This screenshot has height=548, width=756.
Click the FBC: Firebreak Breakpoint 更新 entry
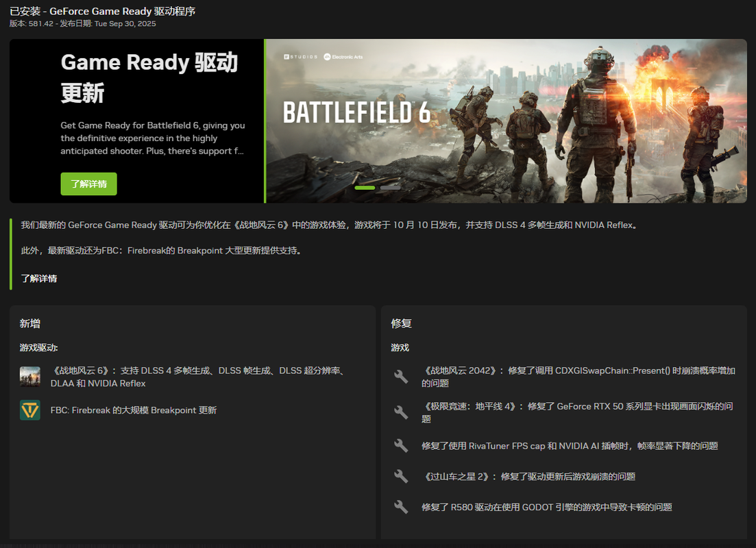pyautogui.click(x=134, y=410)
